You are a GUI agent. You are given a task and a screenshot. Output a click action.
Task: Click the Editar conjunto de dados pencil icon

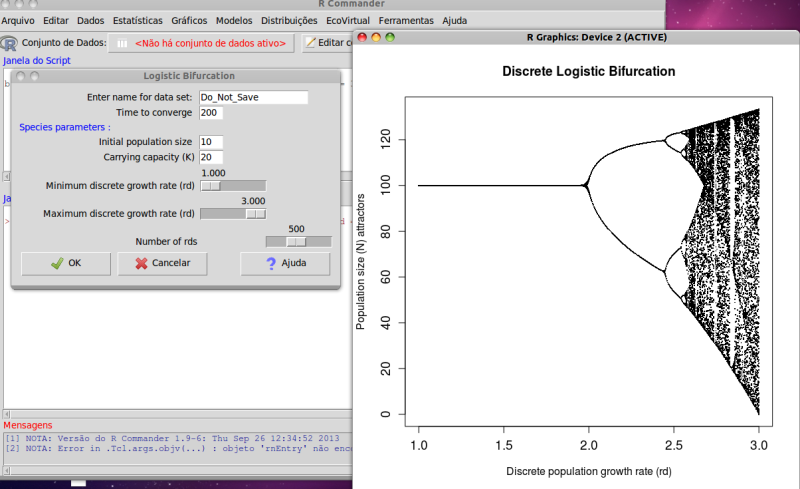pos(311,42)
